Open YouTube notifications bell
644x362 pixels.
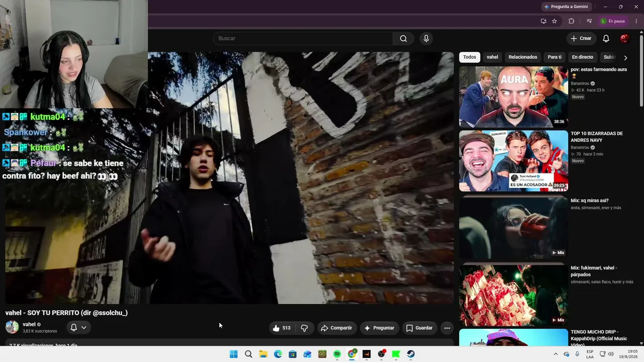(x=606, y=39)
